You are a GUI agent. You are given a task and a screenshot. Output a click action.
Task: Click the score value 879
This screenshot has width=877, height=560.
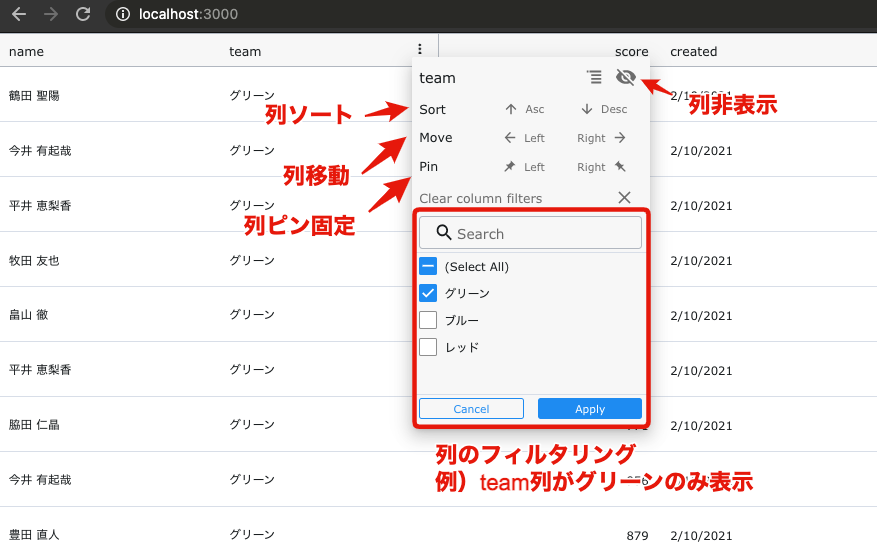tap(637, 536)
